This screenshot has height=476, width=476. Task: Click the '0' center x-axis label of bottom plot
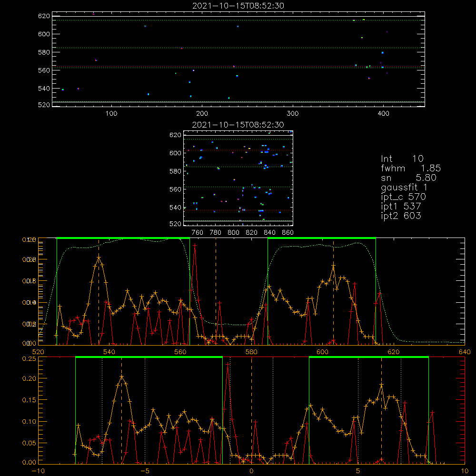pos(251,471)
